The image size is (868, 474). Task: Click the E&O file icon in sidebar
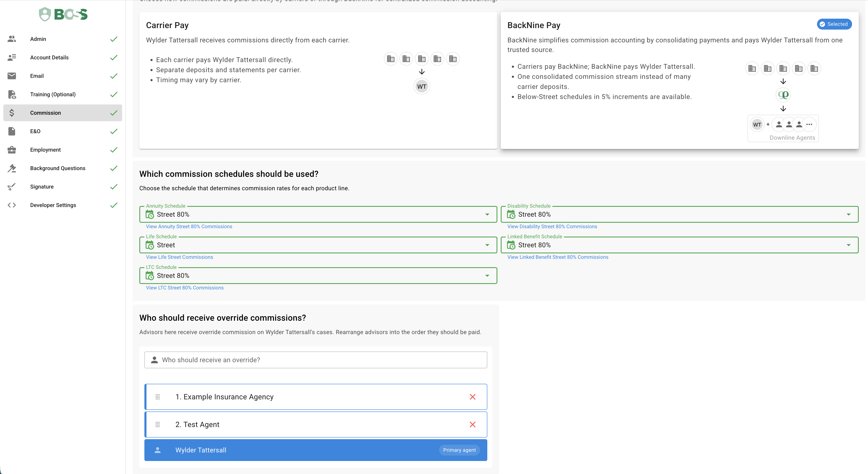tap(12, 131)
